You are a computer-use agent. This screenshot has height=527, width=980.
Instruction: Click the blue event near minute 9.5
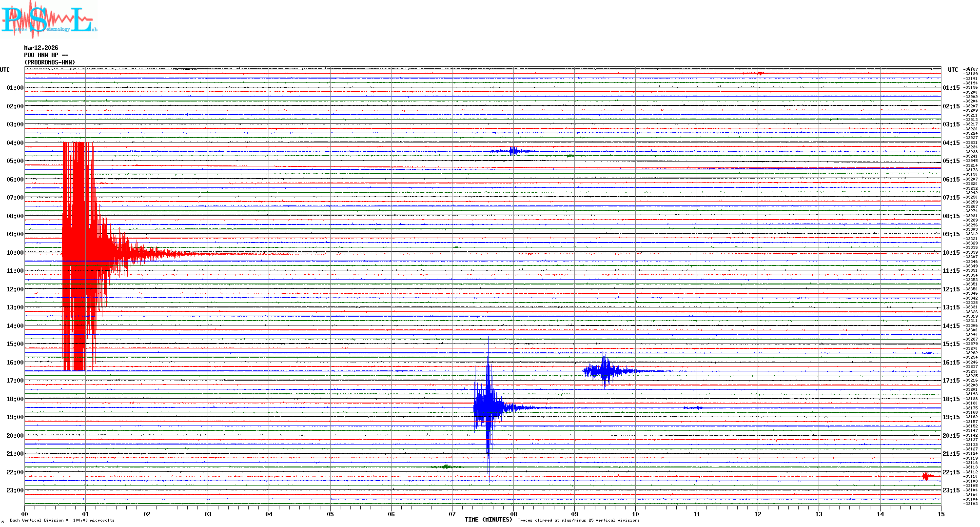pyautogui.click(x=605, y=371)
